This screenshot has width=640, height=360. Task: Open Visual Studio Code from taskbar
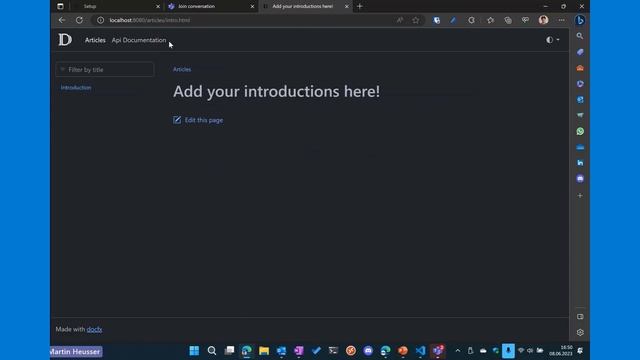point(420,351)
